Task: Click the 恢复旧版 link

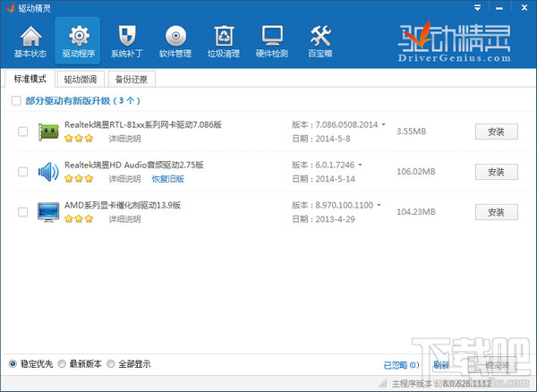Action: tap(168, 179)
